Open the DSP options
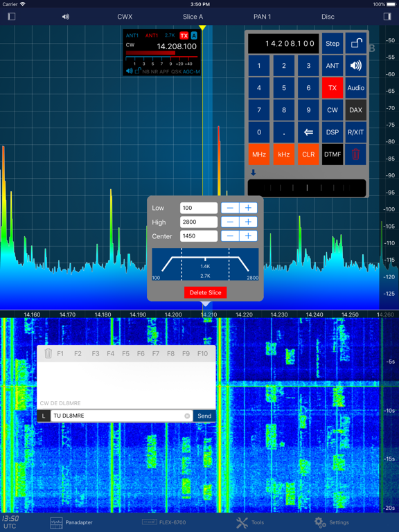Screen dimensions: 399x532 (x=332, y=132)
